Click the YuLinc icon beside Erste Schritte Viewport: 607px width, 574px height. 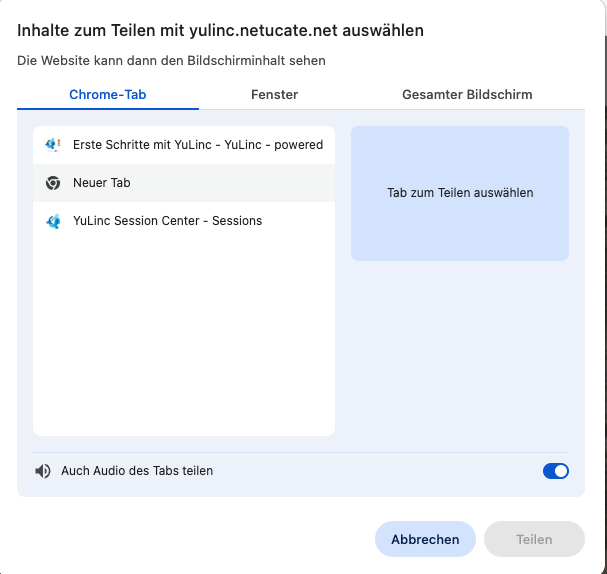[x=54, y=145]
